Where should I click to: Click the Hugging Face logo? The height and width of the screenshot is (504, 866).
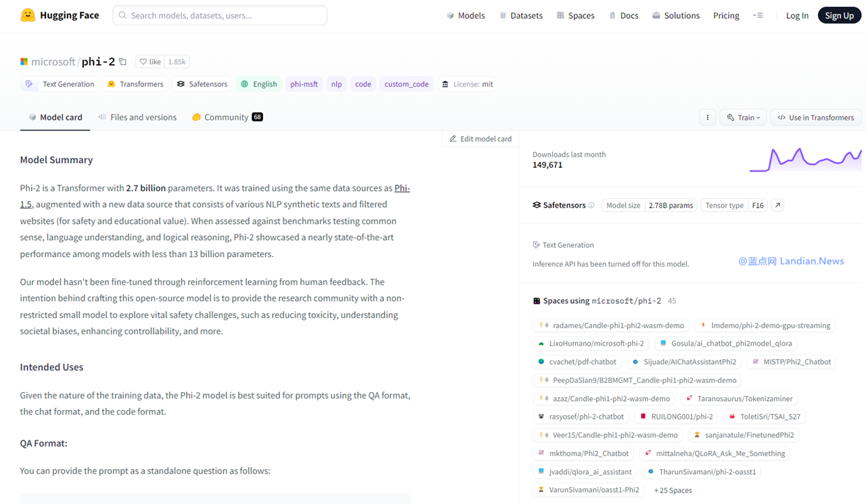pos(60,15)
